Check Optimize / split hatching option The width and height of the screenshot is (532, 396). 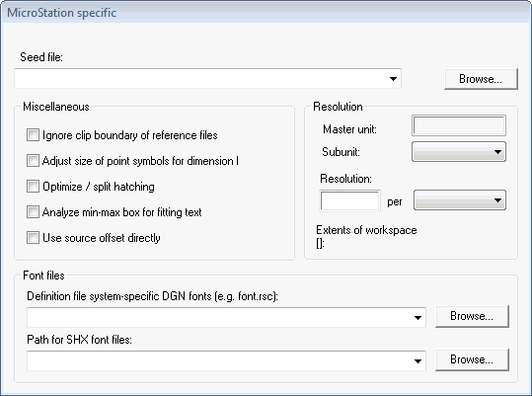tap(33, 187)
